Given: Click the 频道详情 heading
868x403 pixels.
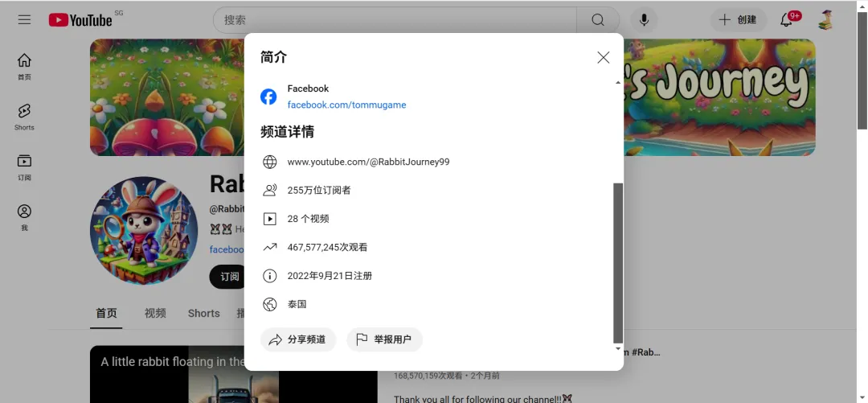Looking at the screenshot, I should coord(287,132).
